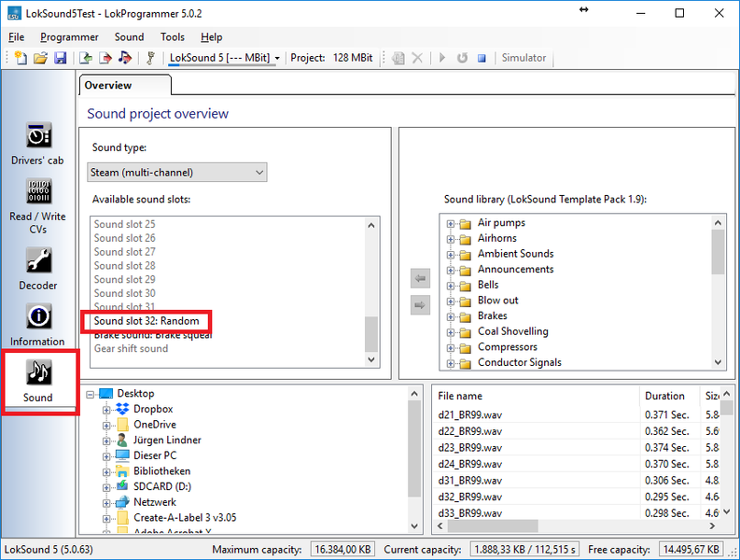Select Bibliotheken in folder tree
Screen dimensions: 740x560
(161, 471)
